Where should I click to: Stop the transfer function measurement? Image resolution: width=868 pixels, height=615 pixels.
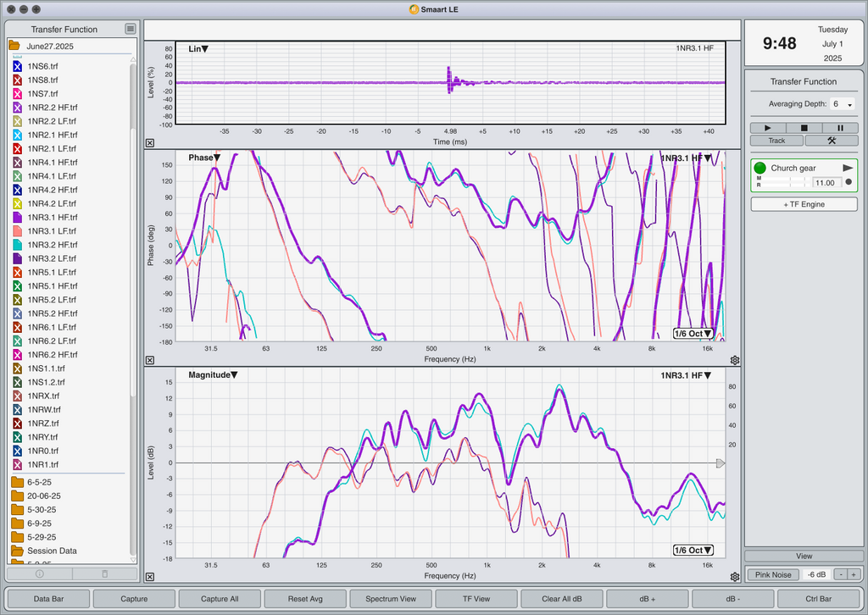click(x=804, y=128)
